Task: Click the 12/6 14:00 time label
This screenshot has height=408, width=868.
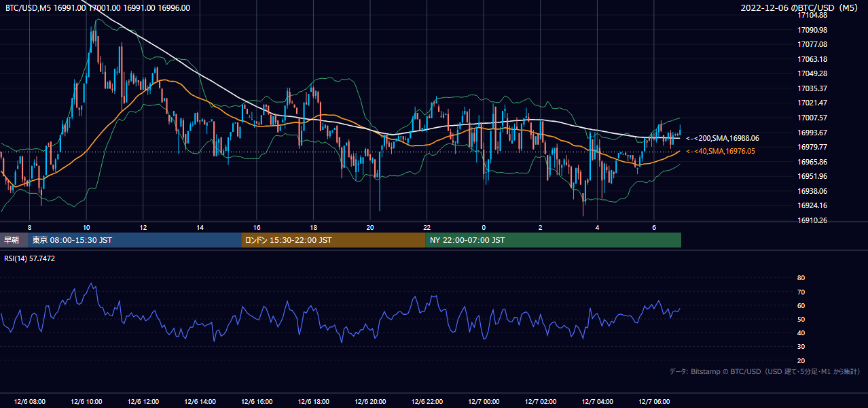Action: click(x=200, y=402)
